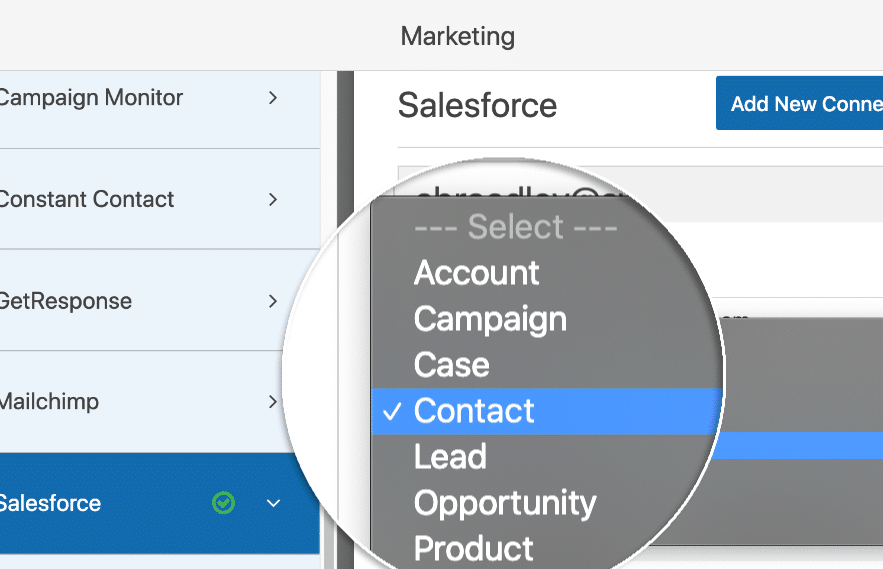Choose Account from the object dropdown
Viewport: 883px width, 569px height.
click(x=477, y=273)
